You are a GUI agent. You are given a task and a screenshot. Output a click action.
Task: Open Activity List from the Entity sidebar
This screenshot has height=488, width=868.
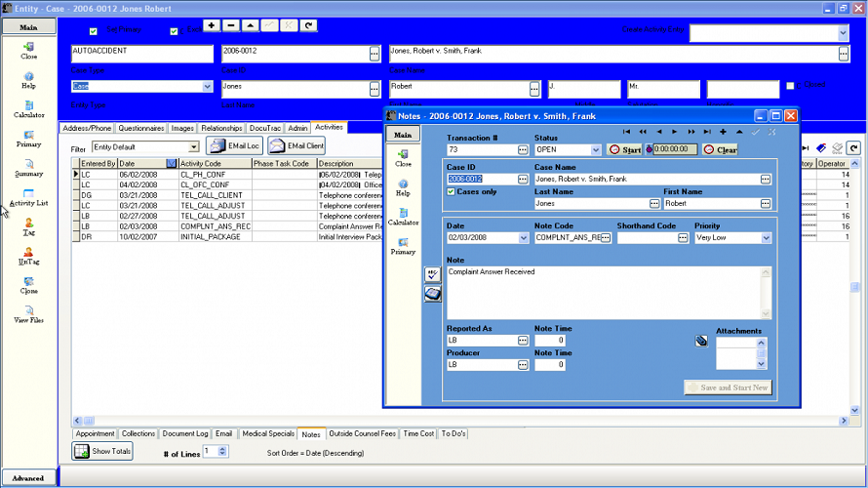pyautogui.click(x=28, y=195)
